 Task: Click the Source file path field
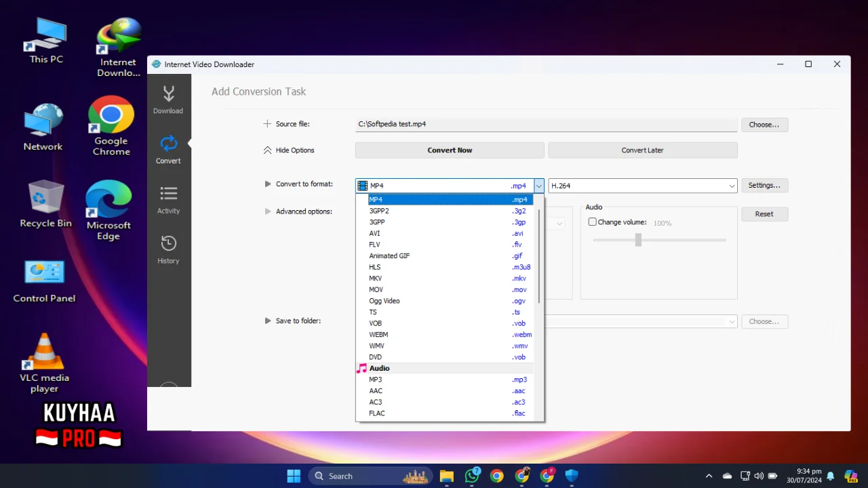[546, 124]
